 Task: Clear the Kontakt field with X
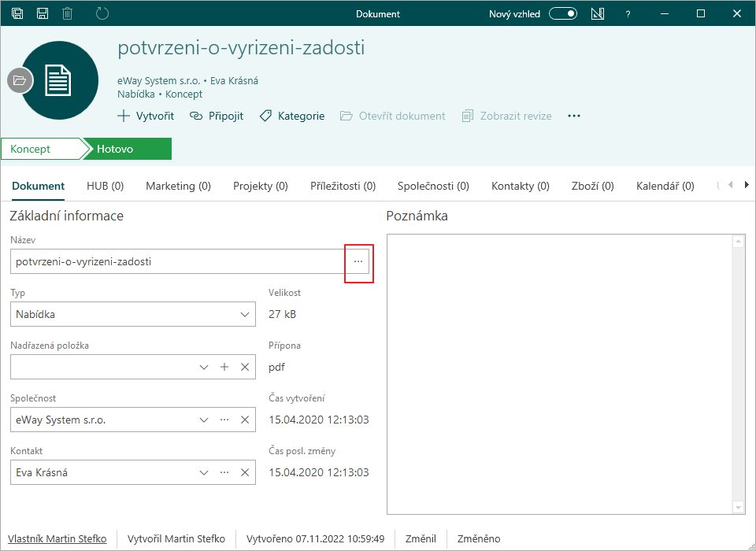point(245,472)
